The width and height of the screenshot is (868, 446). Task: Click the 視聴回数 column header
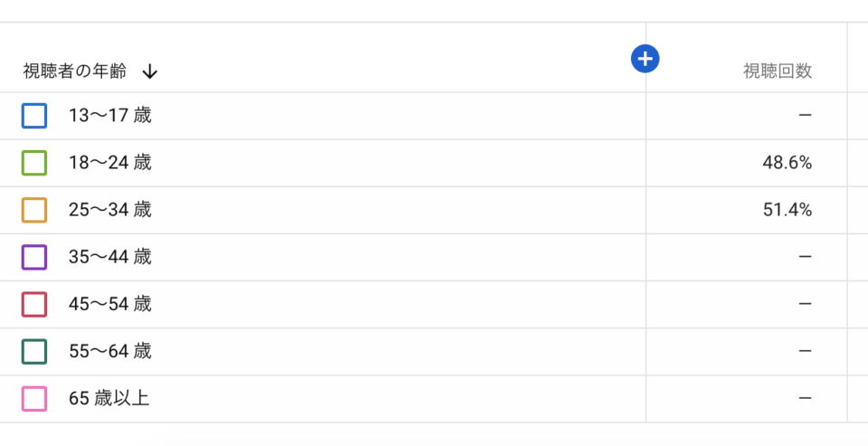coord(778,71)
